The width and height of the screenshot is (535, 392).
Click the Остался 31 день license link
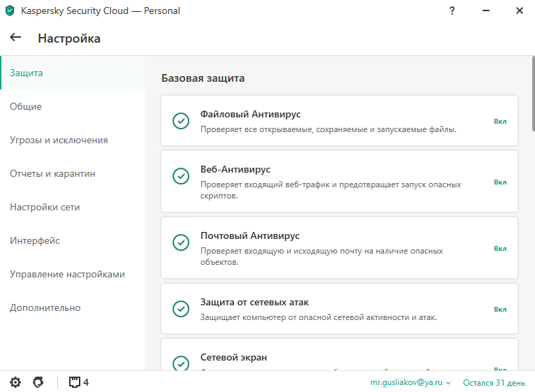[494, 383]
